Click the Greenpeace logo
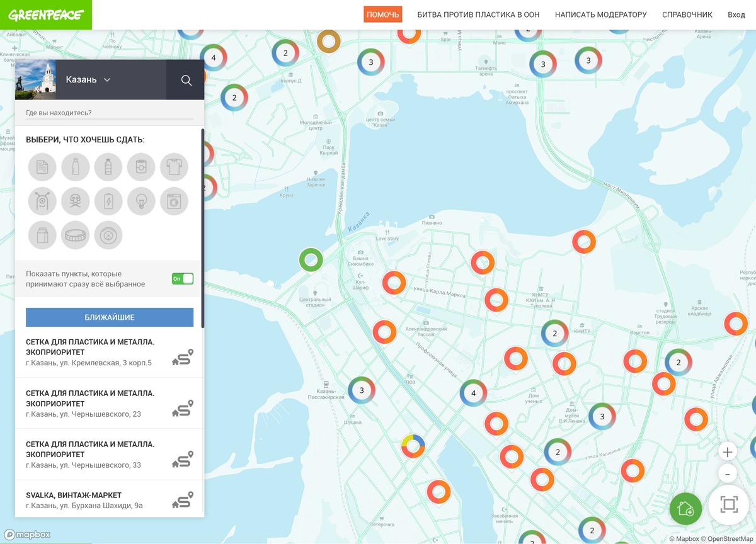This screenshot has height=544, width=756. (46, 14)
